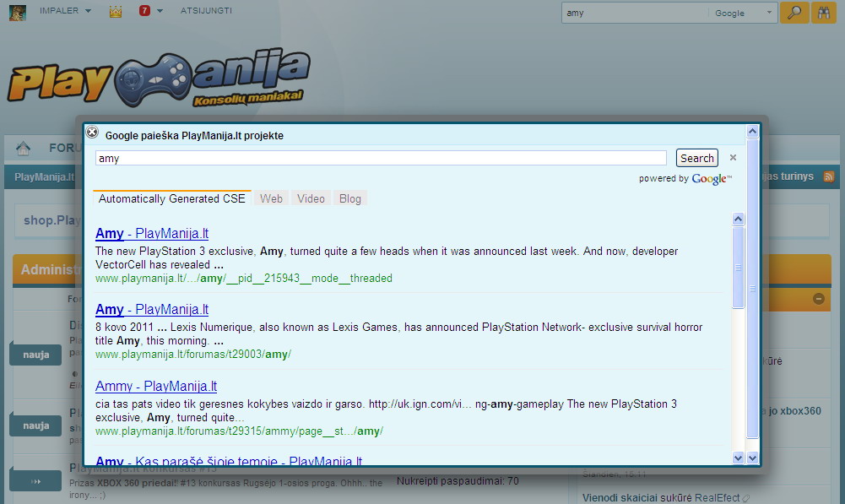
Task: Click the inner results scrollbar up arrow
Action: pyautogui.click(x=739, y=219)
